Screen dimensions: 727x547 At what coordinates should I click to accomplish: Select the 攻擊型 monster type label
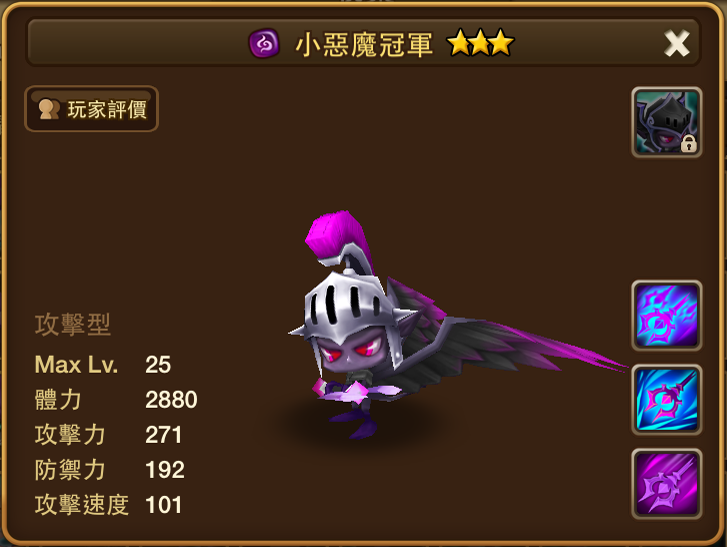tap(72, 324)
